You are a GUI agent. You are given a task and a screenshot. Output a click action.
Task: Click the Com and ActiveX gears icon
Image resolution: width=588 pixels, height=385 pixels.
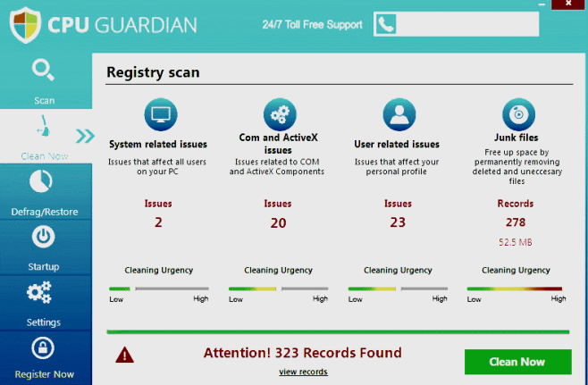click(x=279, y=114)
